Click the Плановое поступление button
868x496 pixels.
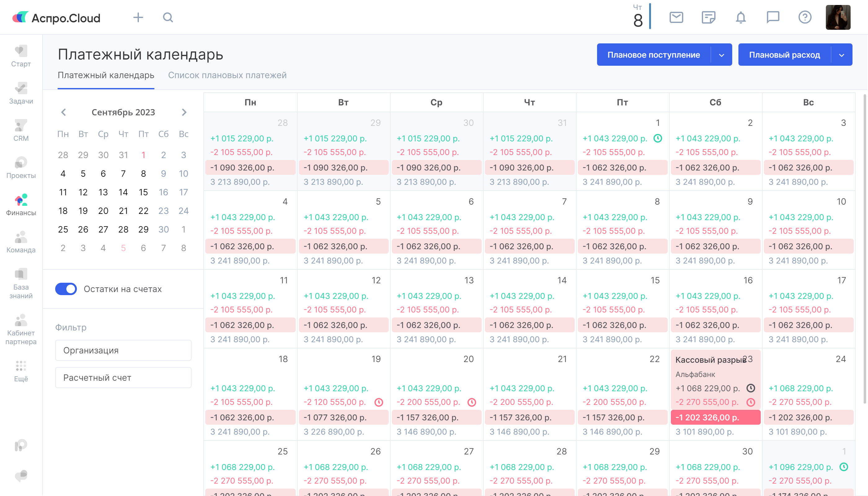click(x=653, y=55)
